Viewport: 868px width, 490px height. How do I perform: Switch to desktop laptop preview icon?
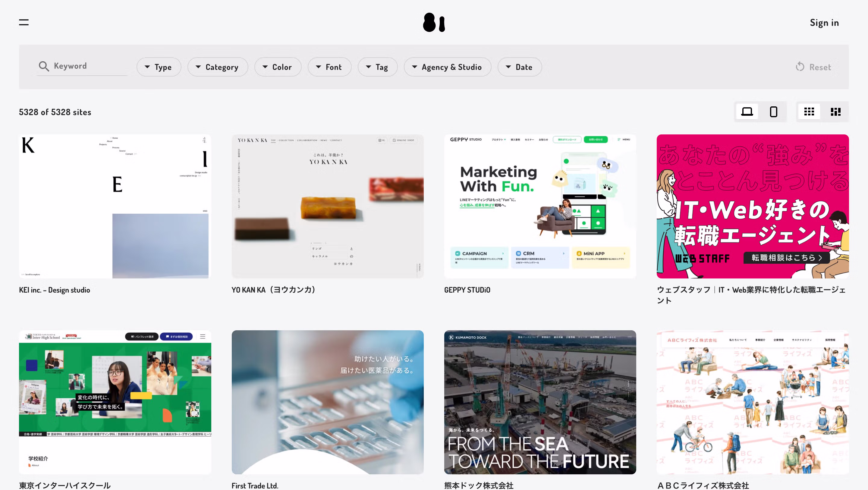pyautogui.click(x=747, y=112)
